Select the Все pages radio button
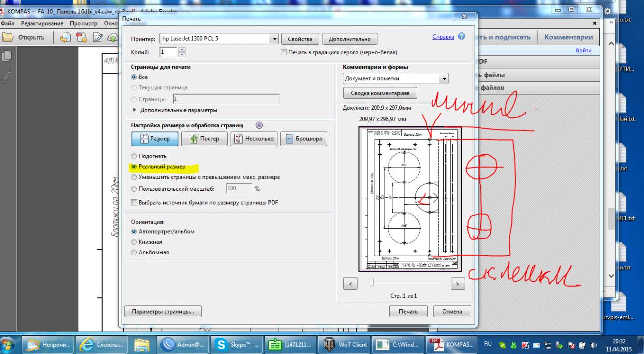 coord(134,77)
